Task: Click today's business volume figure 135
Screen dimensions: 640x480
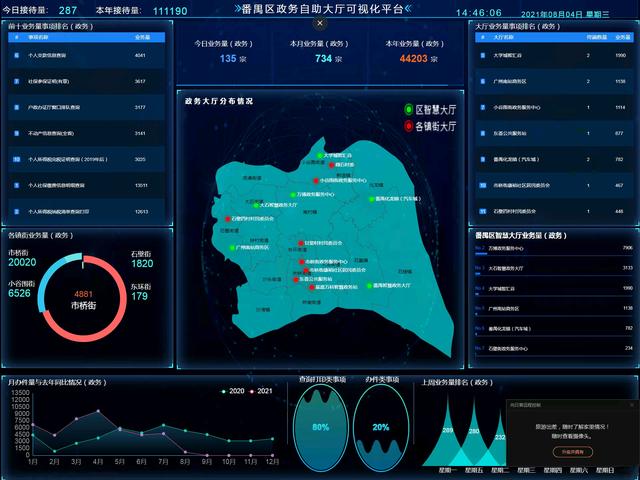Action: tap(228, 58)
